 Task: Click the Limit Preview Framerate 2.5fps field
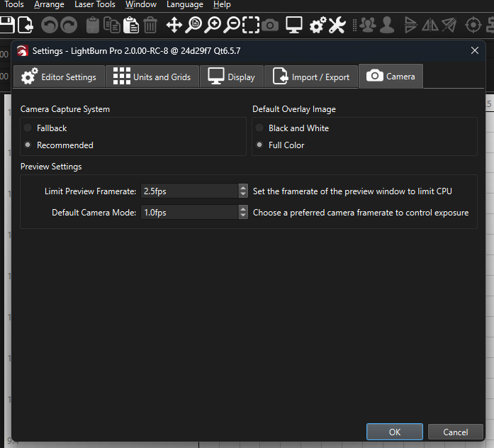click(190, 191)
